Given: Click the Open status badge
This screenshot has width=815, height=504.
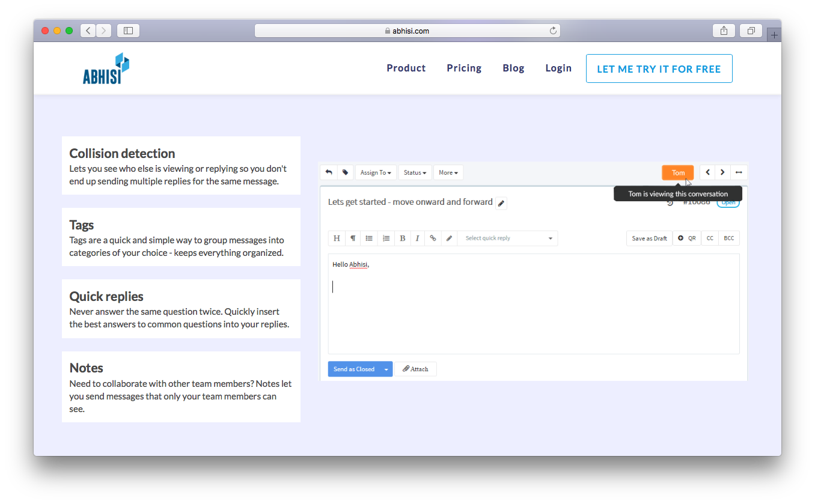Looking at the screenshot, I should tap(728, 202).
